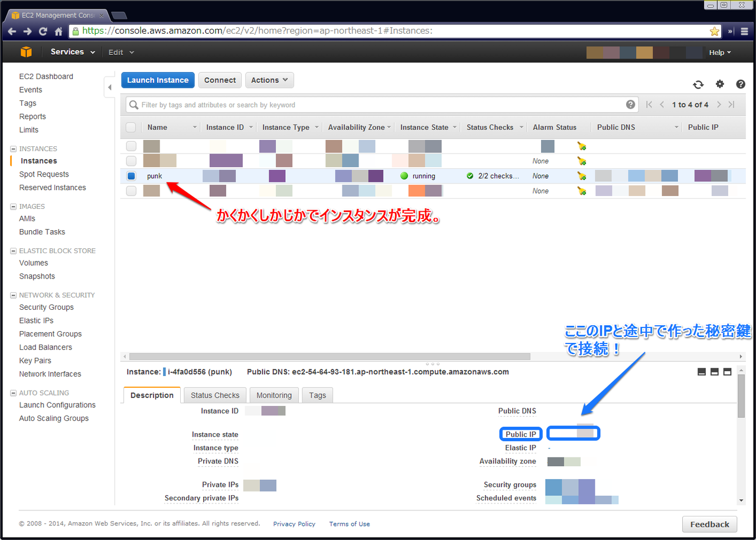Open the Name column dropdown arrow
The height and width of the screenshot is (540, 756).
pyautogui.click(x=195, y=127)
